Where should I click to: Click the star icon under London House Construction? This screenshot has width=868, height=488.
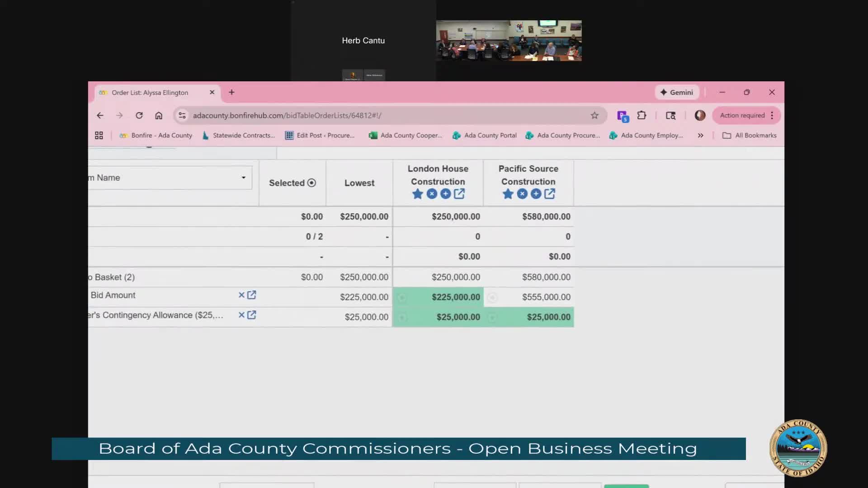pyautogui.click(x=417, y=194)
